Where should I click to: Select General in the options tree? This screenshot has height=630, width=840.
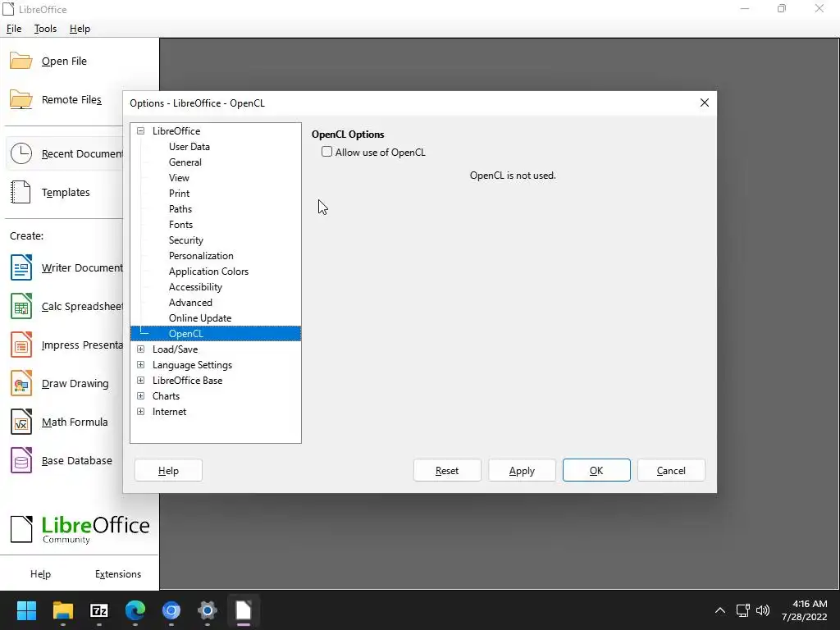[x=185, y=162]
